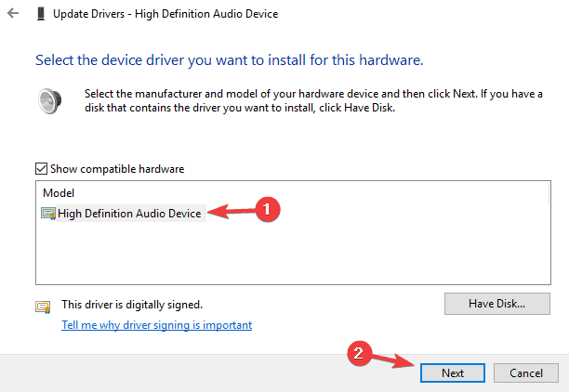Click the certificate icon beside digitally signed text
569x392 pixels.
click(43, 307)
